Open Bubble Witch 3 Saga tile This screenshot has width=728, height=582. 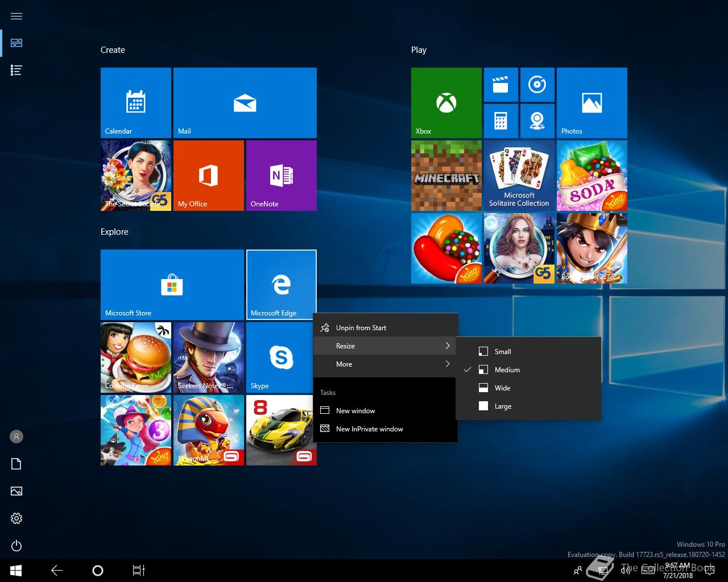(136, 430)
